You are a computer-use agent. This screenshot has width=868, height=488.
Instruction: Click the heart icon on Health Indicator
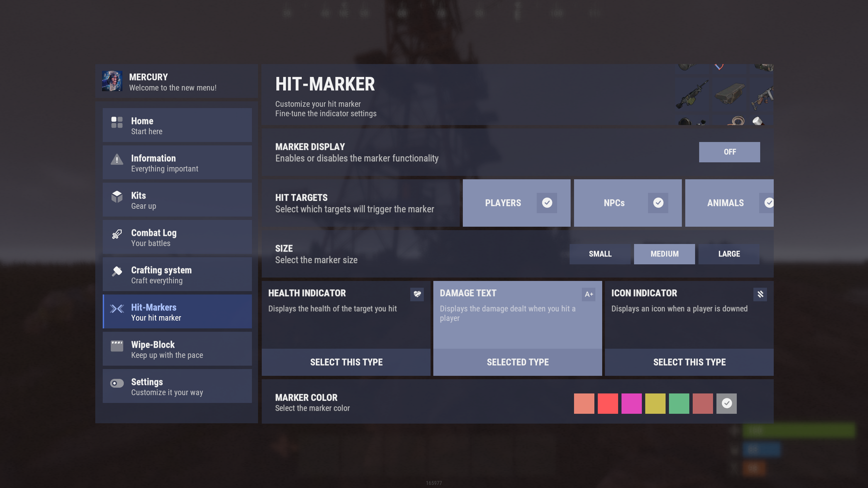[417, 294]
